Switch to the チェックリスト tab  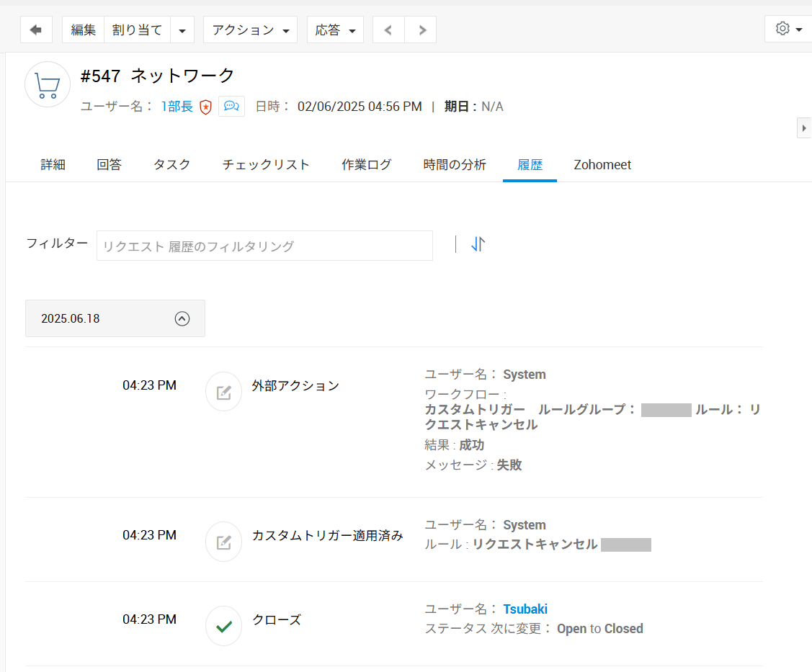pos(266,165)
